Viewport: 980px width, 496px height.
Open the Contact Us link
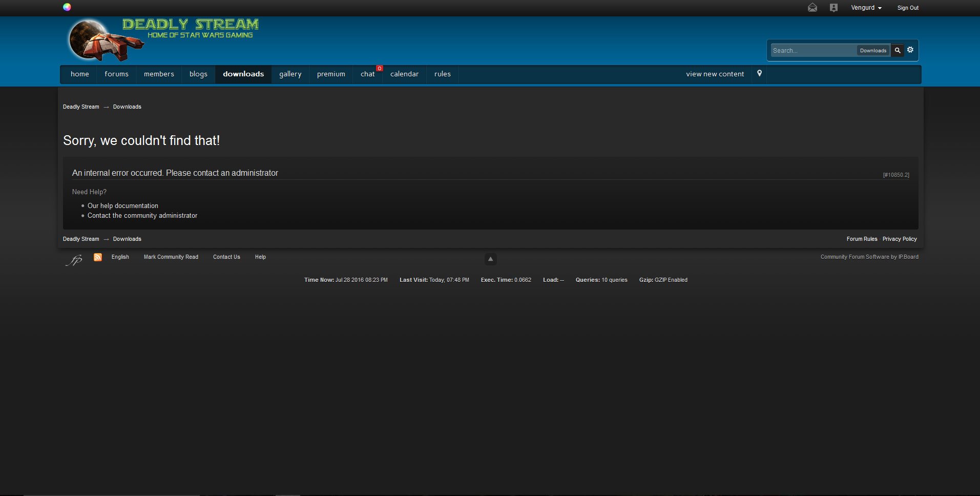(x=226, y=257)
